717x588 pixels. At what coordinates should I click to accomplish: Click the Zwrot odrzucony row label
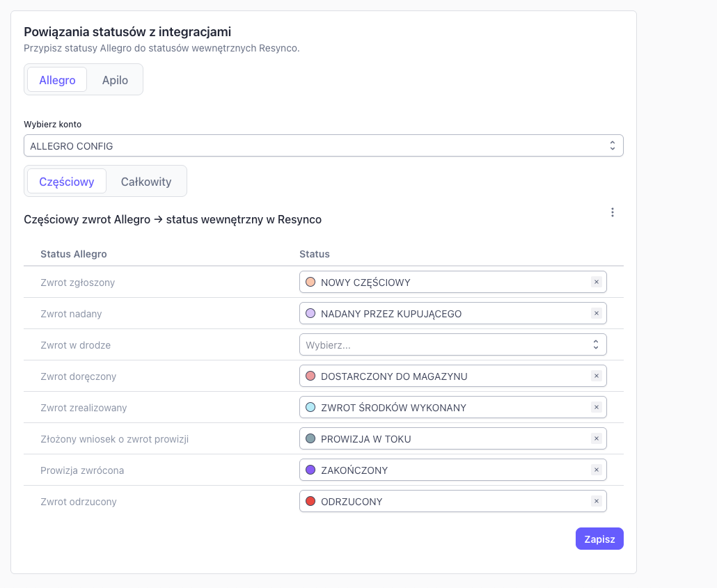(x=79, y=502)
